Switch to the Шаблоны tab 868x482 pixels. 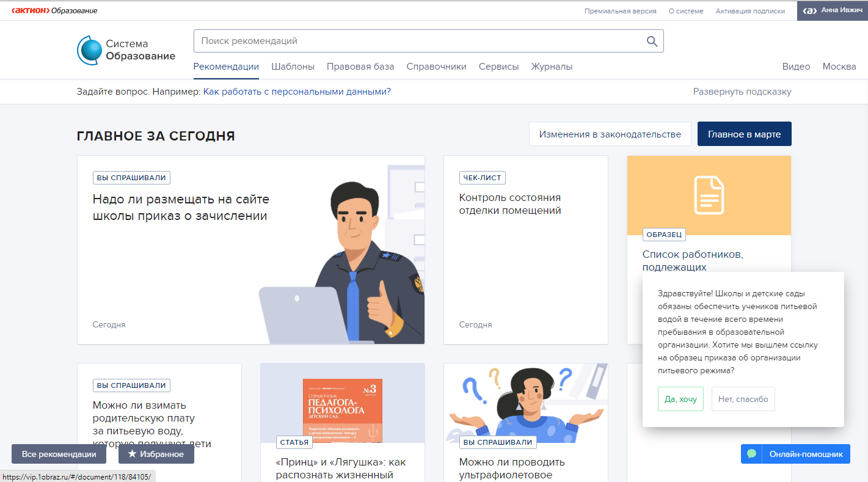pyautogui.click(x=293, y=67)
